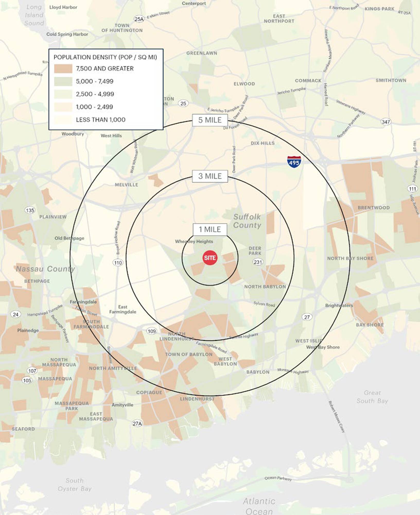Select the 5,000 - 7,499 legend color box
Screen dimensions: 420x515
click(63, 81)
